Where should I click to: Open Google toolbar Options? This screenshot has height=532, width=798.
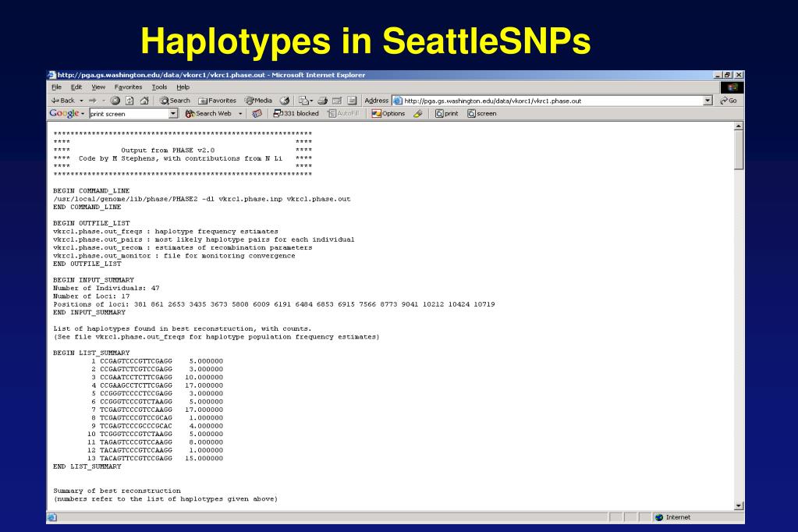pos(388,114)
